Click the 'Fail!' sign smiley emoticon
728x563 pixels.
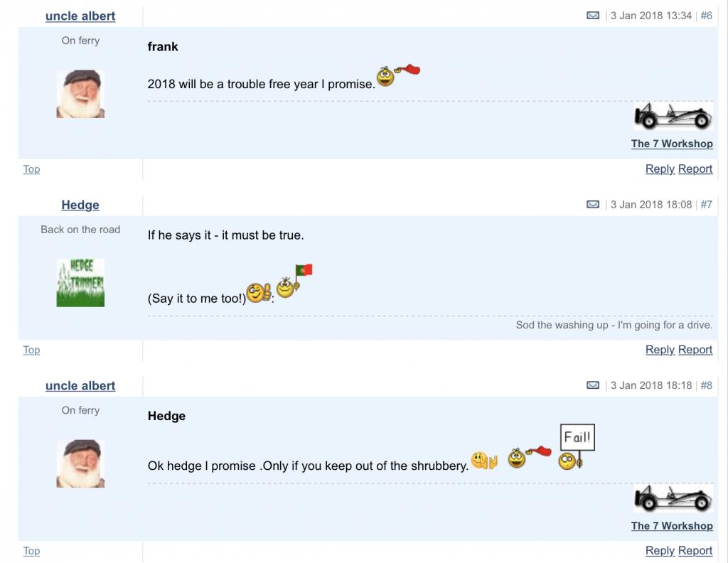[x=576, y=449]
